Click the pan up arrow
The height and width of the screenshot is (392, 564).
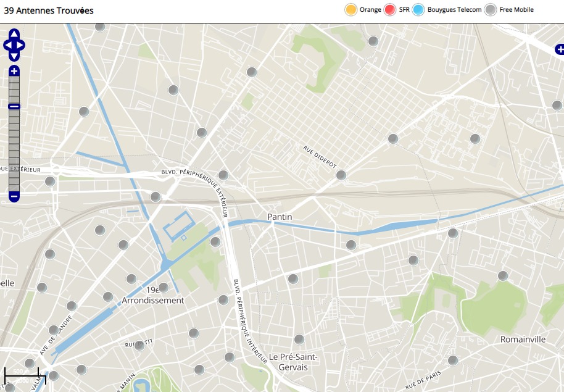click(x=14, y=35)
